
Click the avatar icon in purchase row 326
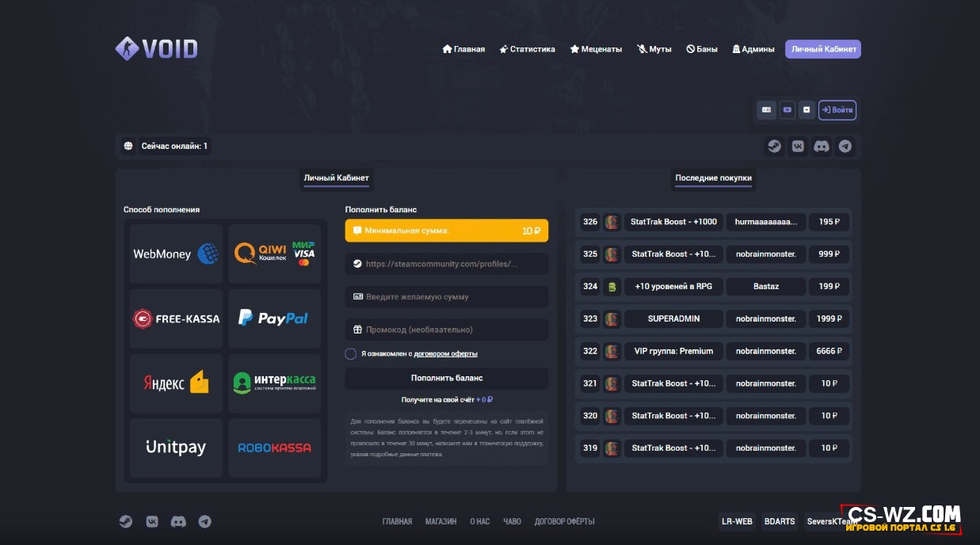pyautogui.click(x=612, y=222)
